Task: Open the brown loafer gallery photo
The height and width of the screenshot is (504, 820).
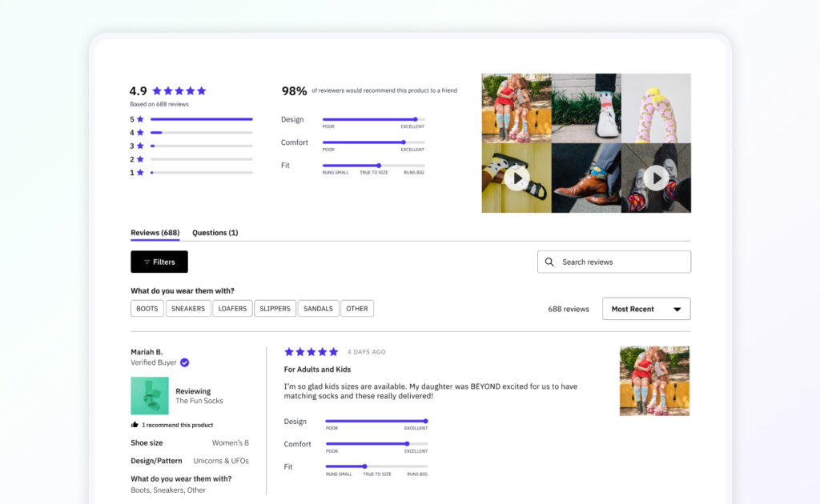Action: coord(586,178)
